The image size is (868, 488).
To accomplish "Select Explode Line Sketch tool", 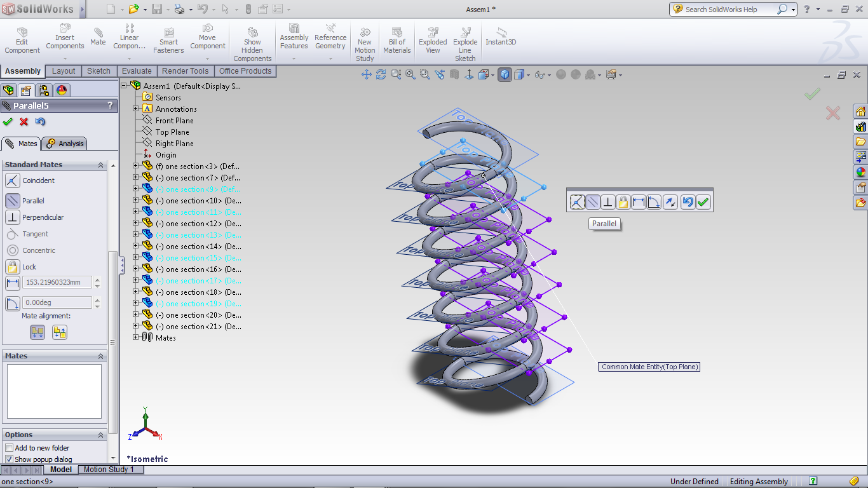I will pos(465,44).
